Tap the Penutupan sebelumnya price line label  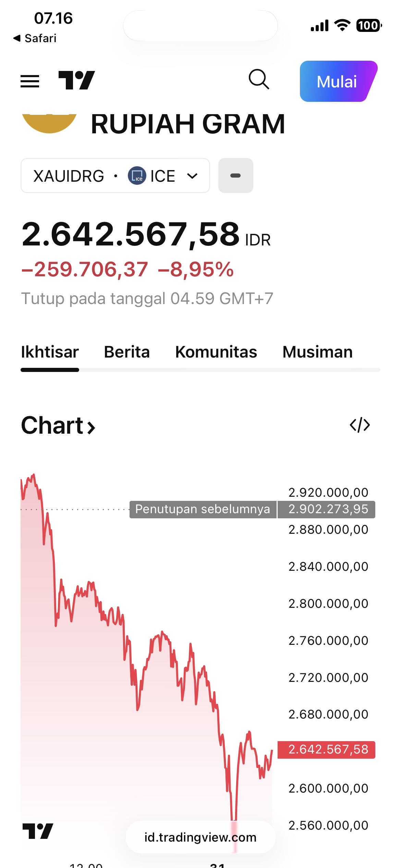tap(203, 509)
